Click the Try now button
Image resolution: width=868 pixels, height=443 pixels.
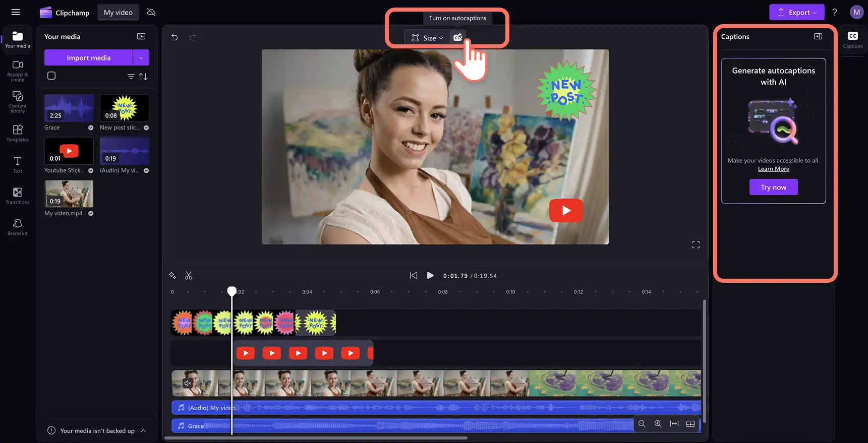click(773, 187)
